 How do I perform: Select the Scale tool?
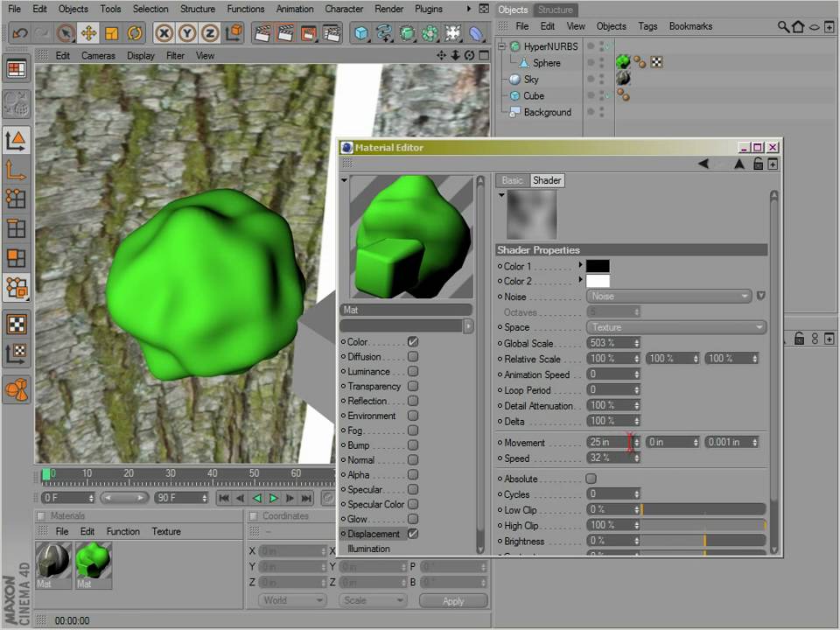tap(111, 34)
